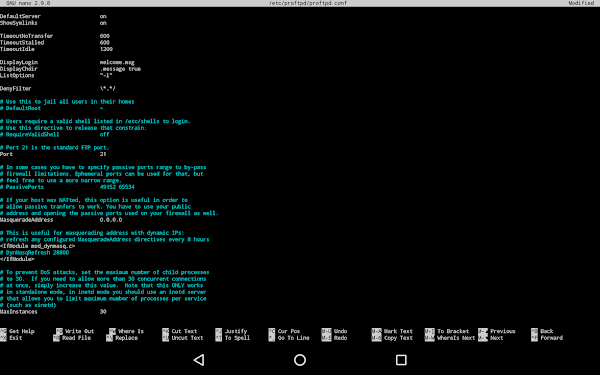Click the Forward shortcut label

click(551, 338)
